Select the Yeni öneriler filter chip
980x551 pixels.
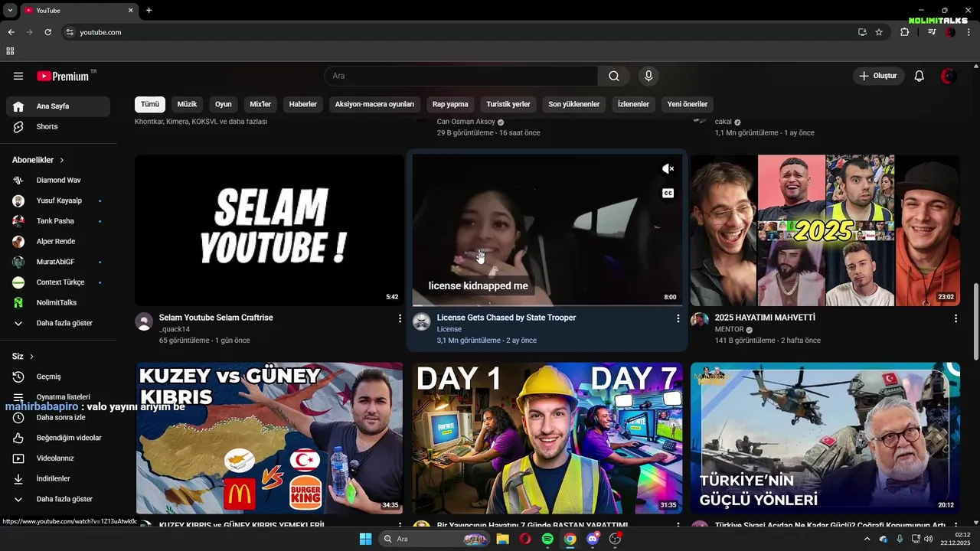coord(688,104)
